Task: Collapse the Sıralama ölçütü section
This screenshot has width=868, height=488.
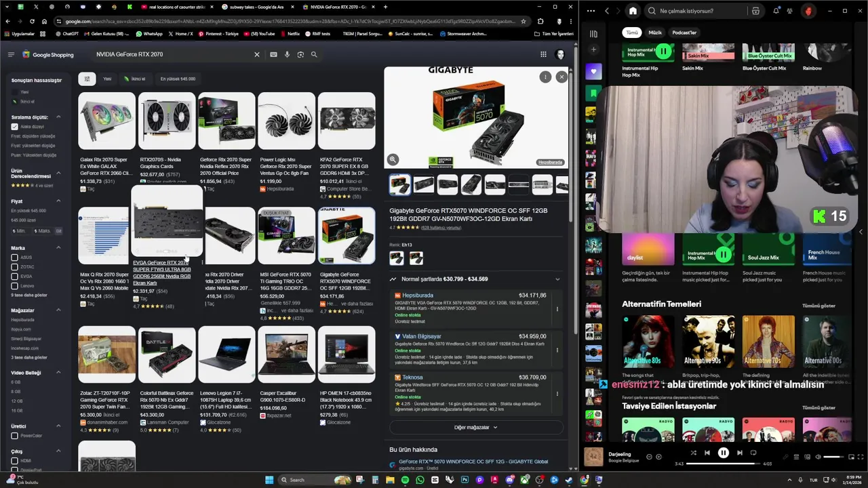Action: coord(58,117)
